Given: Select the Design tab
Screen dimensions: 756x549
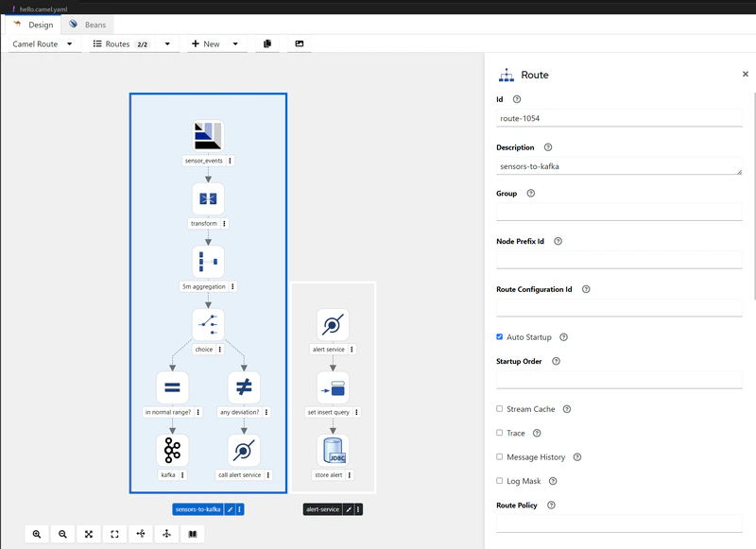Looking at the screenshot, I should tap(33, 25).
